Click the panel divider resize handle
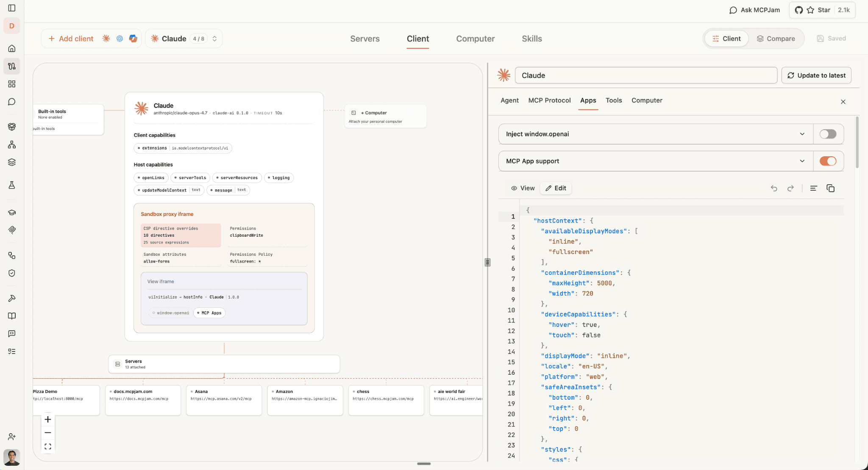 pos(487,262)
